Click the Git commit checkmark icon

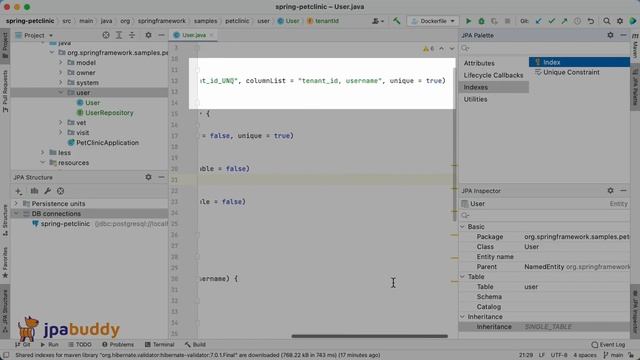coord(551,21)
